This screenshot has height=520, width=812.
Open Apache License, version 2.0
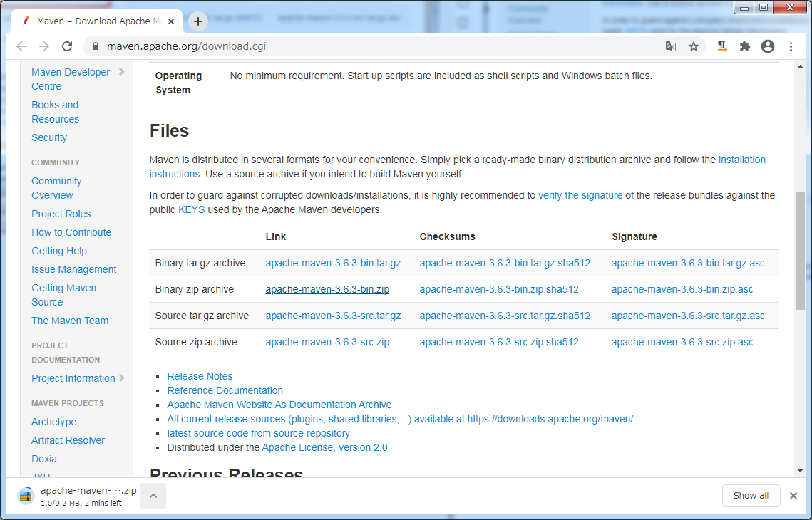(x=324, y=447)
